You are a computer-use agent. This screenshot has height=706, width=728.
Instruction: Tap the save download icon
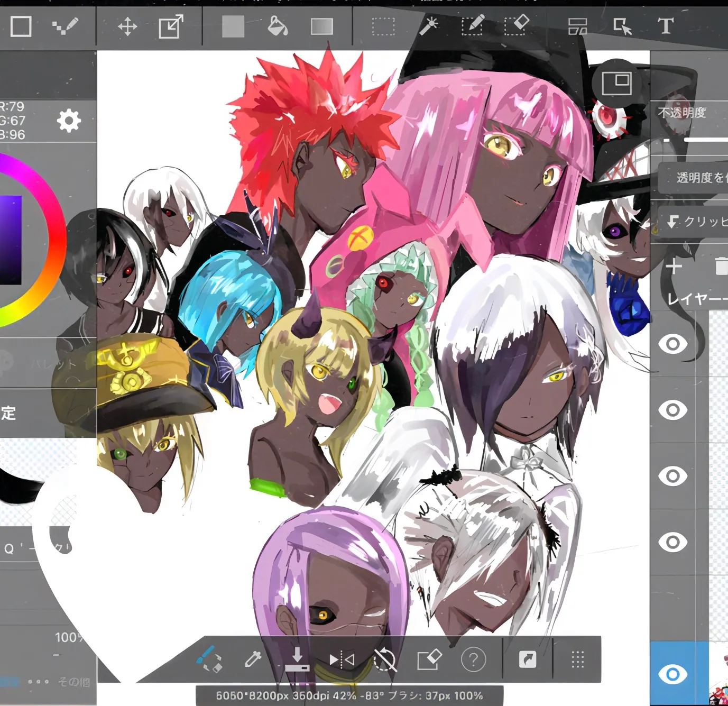[x=297, y=659]
